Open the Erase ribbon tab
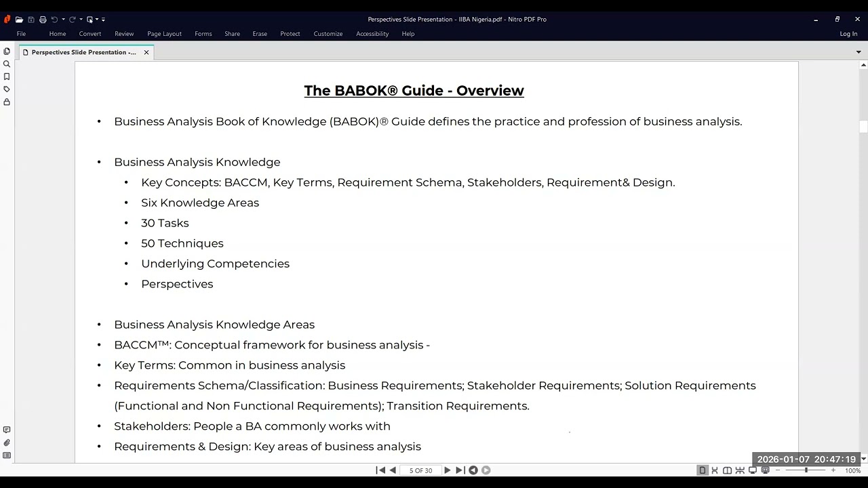Viewport: 868px width, 488px height. (x=260, y=34)
